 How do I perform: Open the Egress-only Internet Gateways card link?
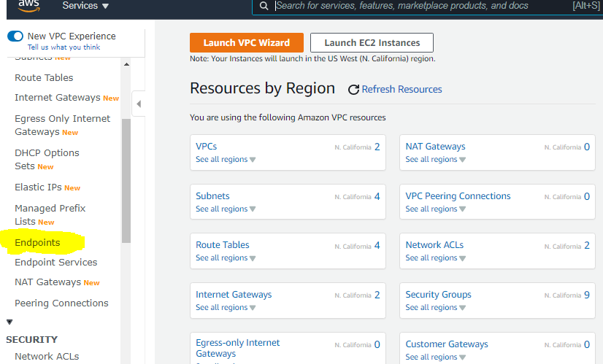pyautogui.click(x=238, y=348)
